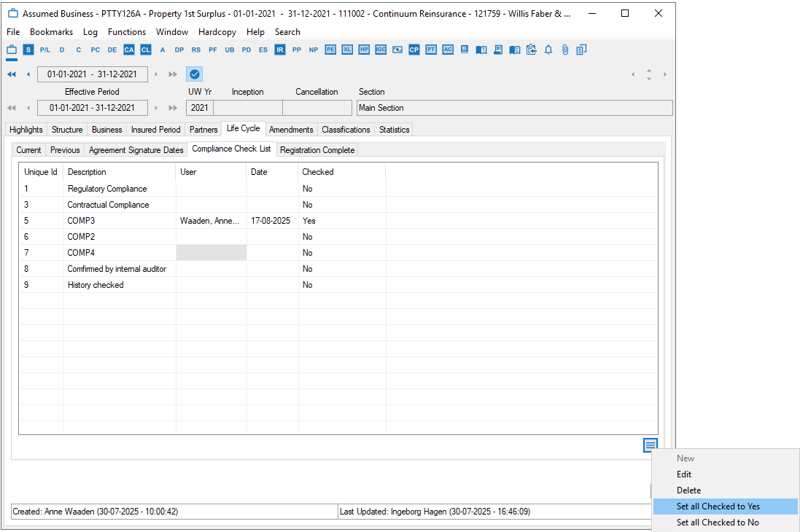Click the briefcase business icon in toolbar

12,50
